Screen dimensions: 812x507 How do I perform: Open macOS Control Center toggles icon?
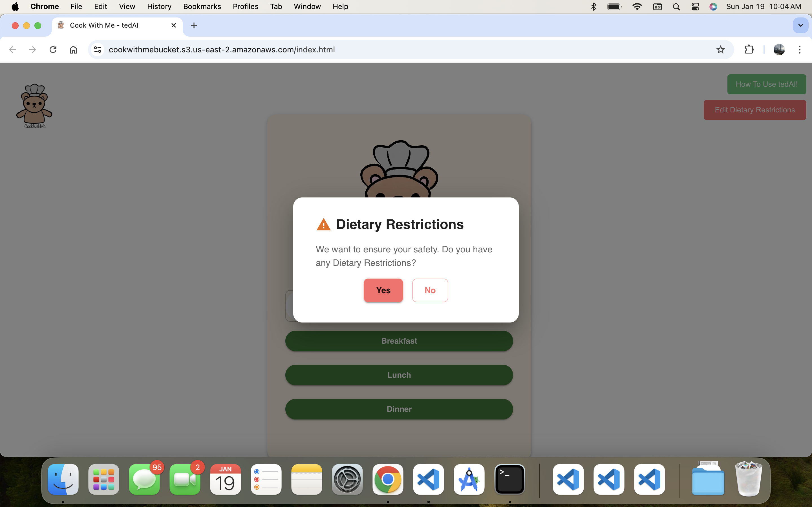click(x=695, y=6)
